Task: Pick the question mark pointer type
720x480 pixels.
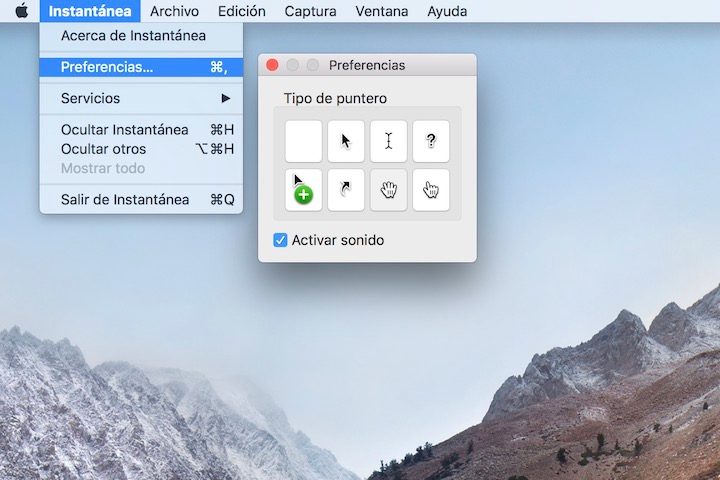Action: click(431, 141)
